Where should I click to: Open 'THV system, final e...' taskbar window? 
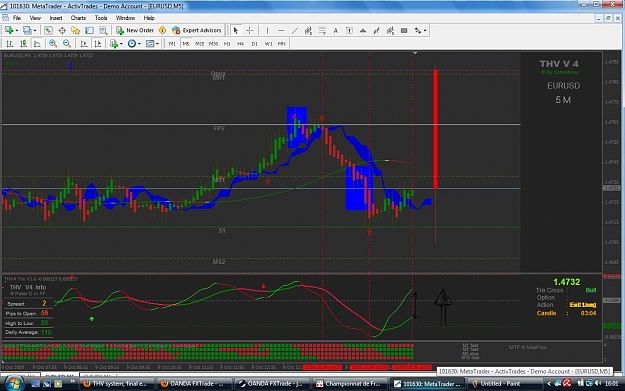(x=115, y=384)
